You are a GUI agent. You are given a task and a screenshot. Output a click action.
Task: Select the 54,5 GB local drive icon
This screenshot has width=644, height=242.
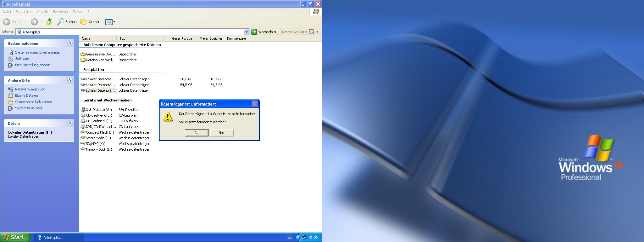(x=83, y=85)
